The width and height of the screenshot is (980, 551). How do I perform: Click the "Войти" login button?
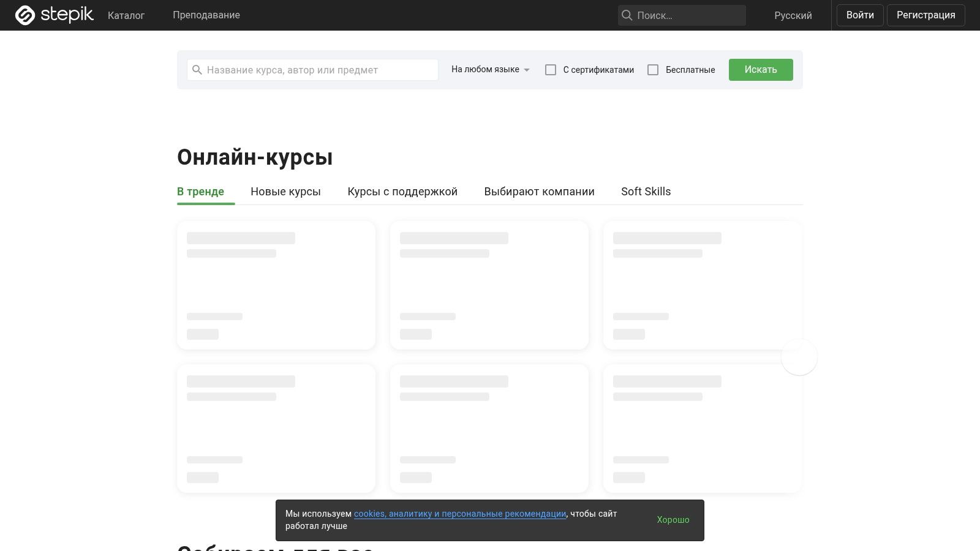click(x=859, y=15)
